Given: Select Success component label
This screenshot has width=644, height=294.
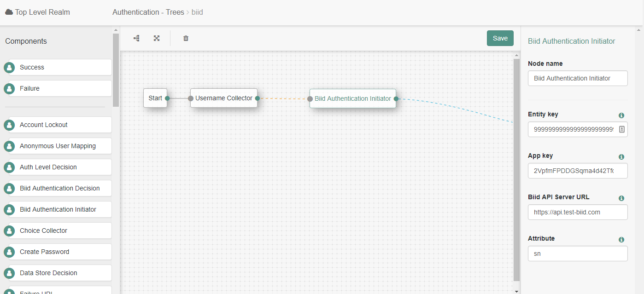Looking at the screenshot, I should click(x=32, y=67).
